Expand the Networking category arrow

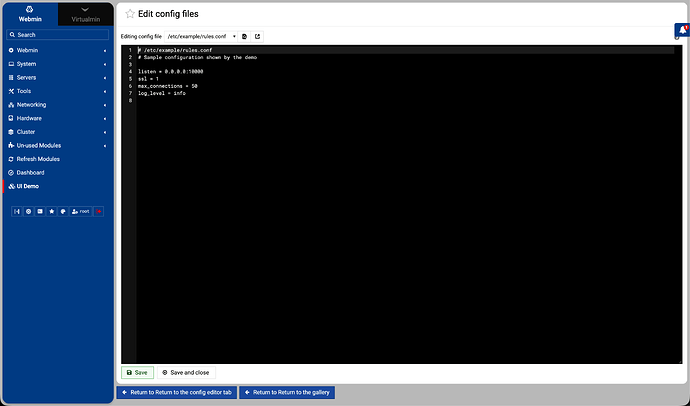[x=105, y=106]
